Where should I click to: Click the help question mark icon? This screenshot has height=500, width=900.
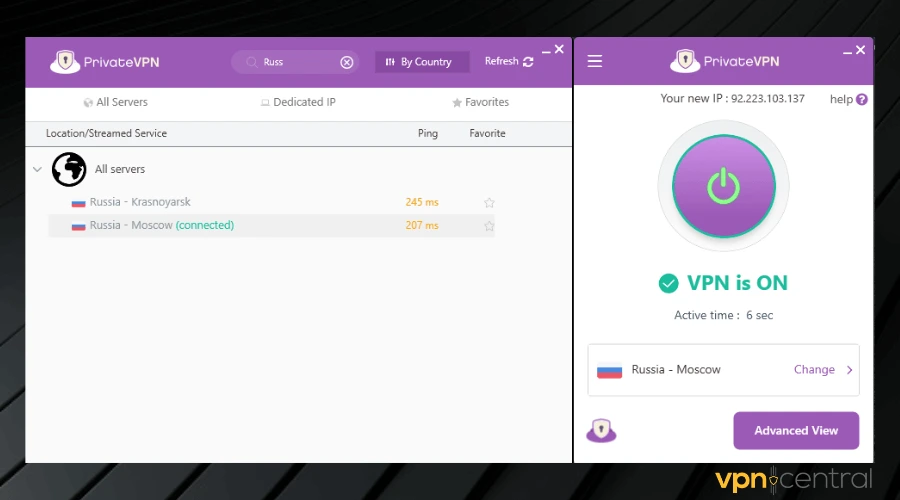pos(862,100)
